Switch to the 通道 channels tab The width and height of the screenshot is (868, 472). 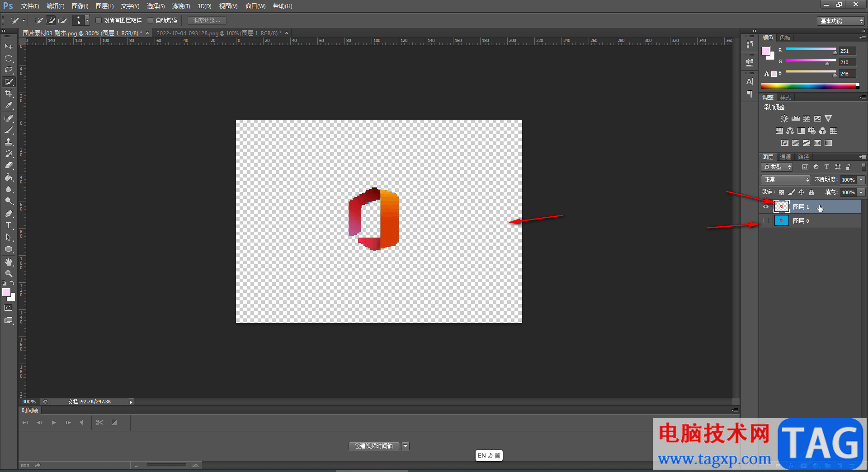pyautogui.click(x=785, y=157)
